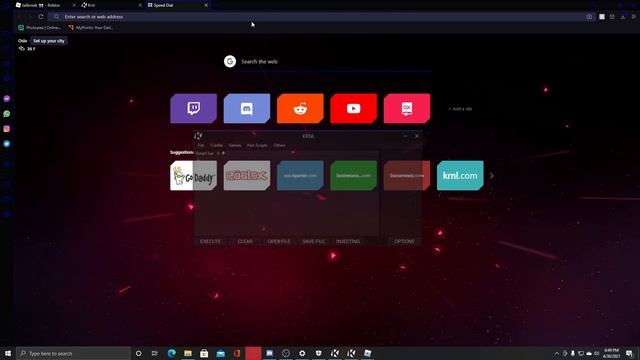640x360 pixels.
Task: Open the notification center icon
Action: point(629,353)
